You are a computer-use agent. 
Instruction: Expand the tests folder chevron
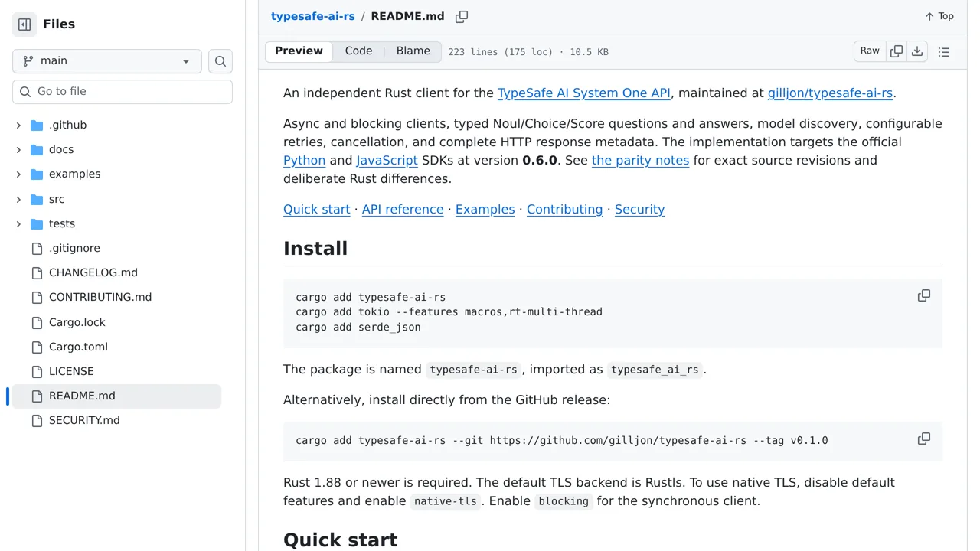[x=18, y=224]
